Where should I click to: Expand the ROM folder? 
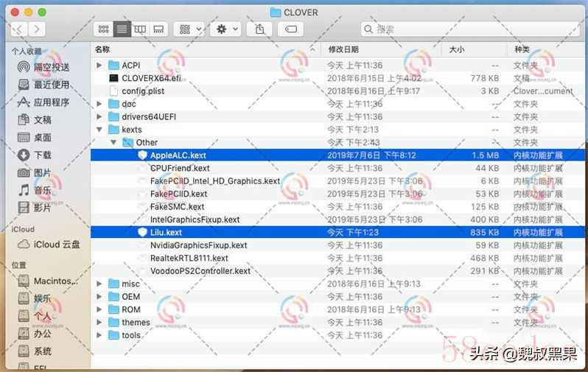click(x=99, y=309)
